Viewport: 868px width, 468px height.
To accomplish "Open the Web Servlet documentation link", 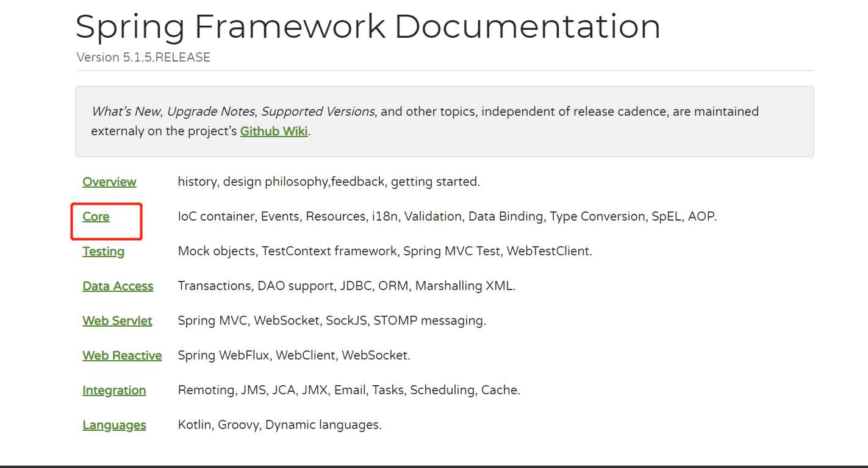I will pyautogui.click(x=117, y=321).
